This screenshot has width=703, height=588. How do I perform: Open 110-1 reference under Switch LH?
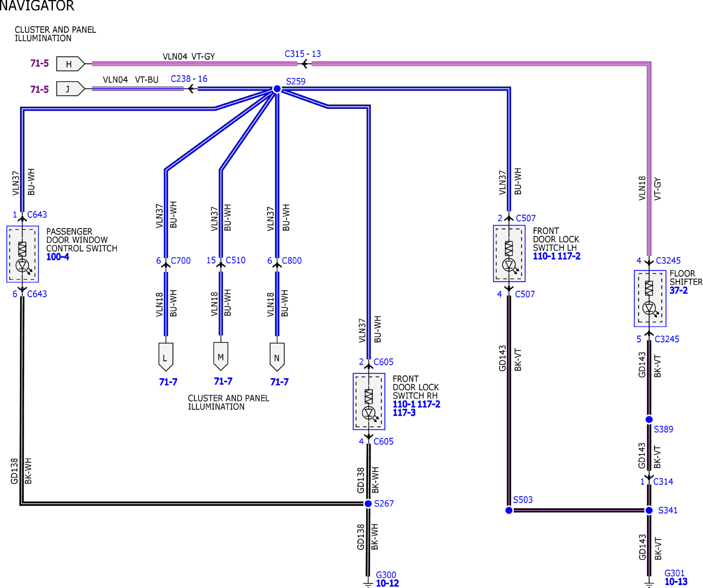pos(544,256)
